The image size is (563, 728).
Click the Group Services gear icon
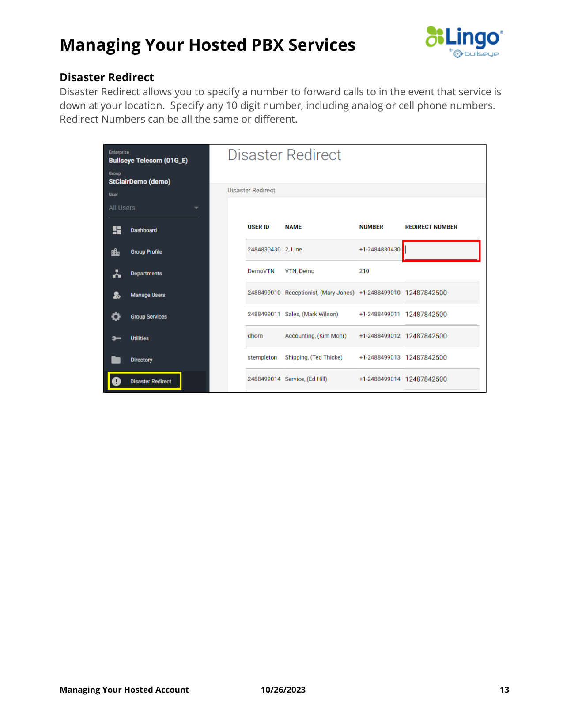tap(116, 317)
